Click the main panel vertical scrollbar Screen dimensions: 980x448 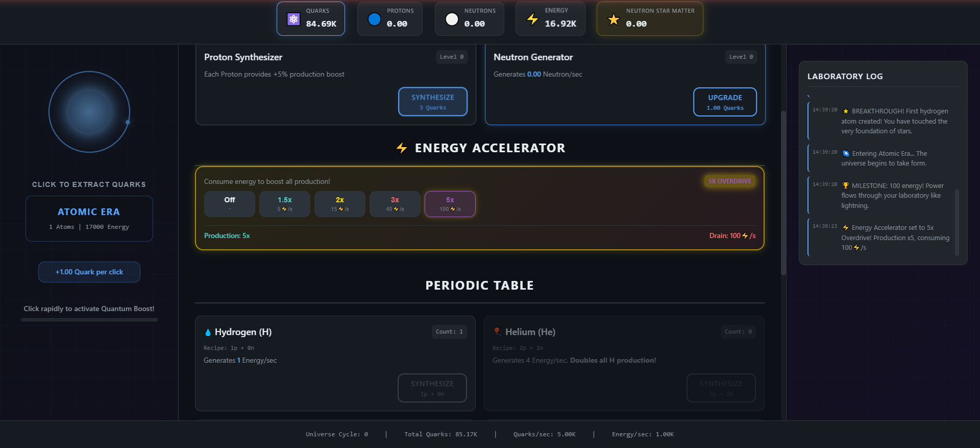(783, 193)
